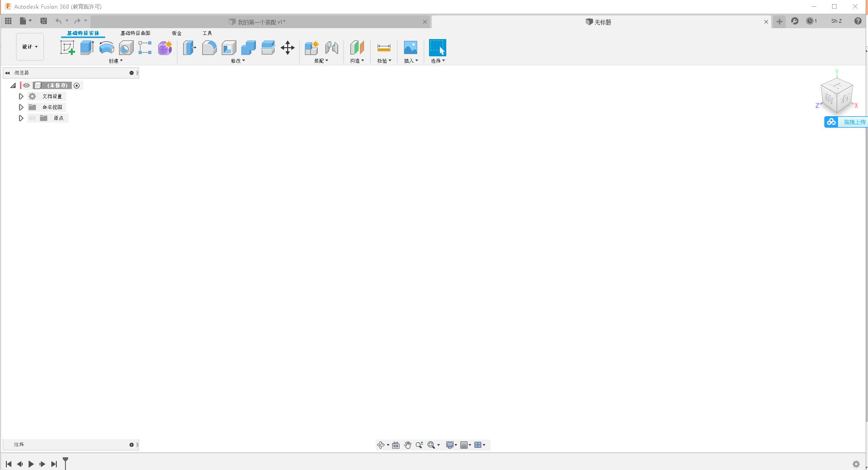Select the Create Sketch tool
868x470 pixels.
coord(67,48)
